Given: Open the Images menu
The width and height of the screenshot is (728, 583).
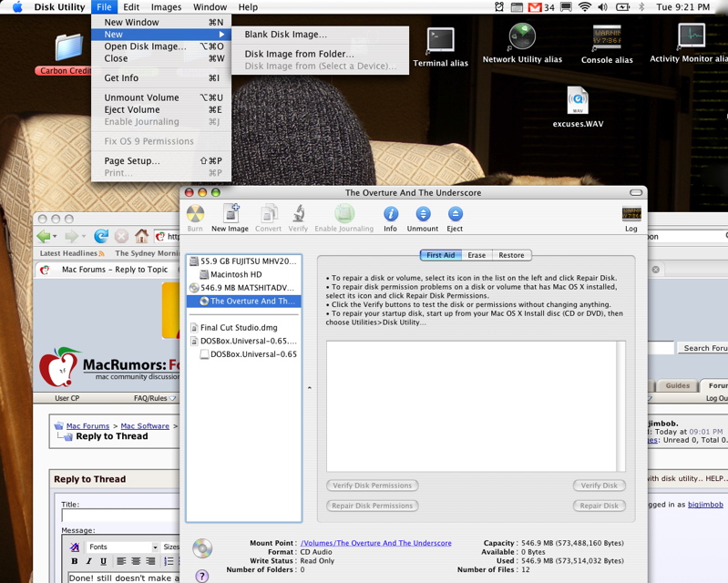Looking at the screenshot, I should (x=166, y=7).
